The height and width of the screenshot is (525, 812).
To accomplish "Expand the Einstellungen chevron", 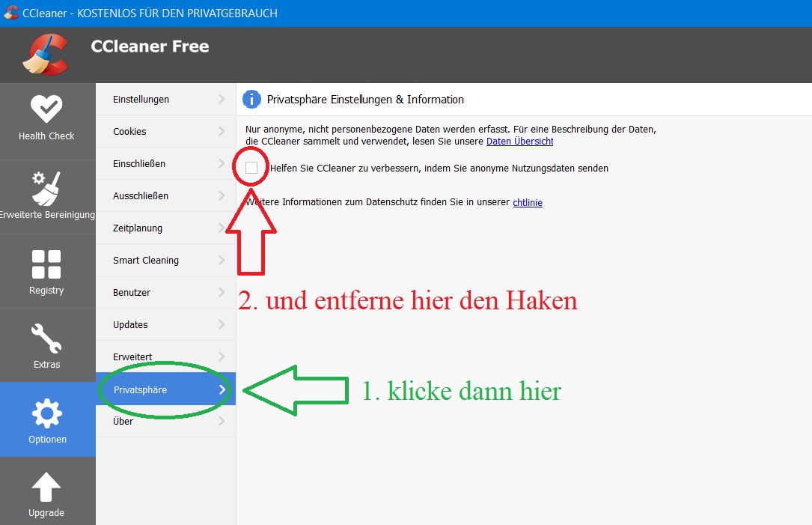I will click(x=222, y=99).
